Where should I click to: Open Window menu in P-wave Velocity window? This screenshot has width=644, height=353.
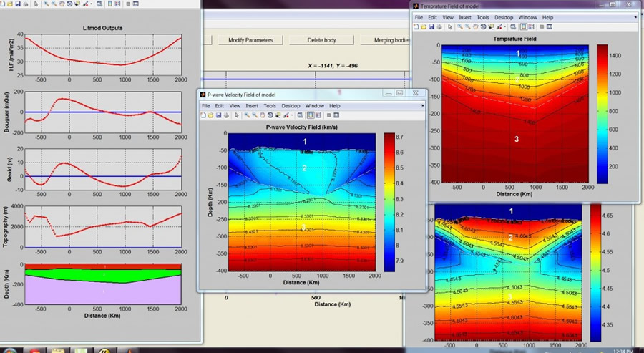[x=315, y=106]
